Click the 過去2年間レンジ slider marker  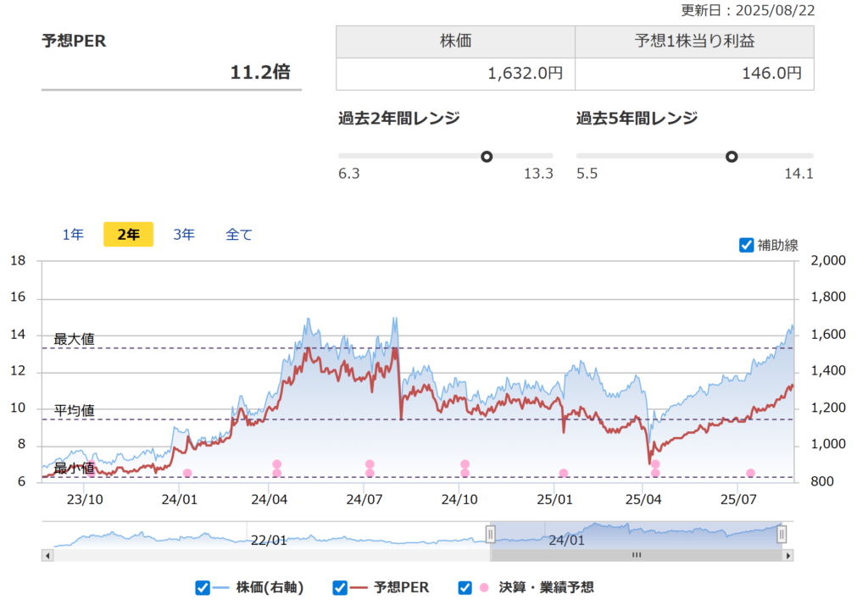(487, 157)
